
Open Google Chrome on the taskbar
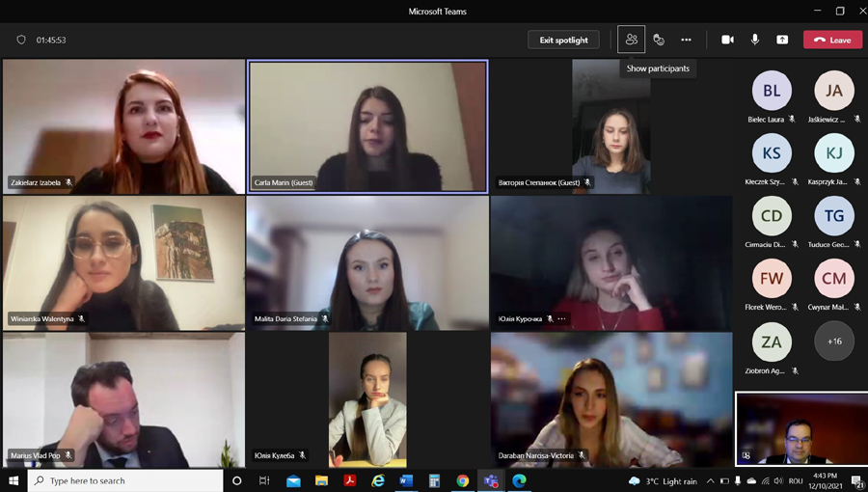tap(463, 480)
